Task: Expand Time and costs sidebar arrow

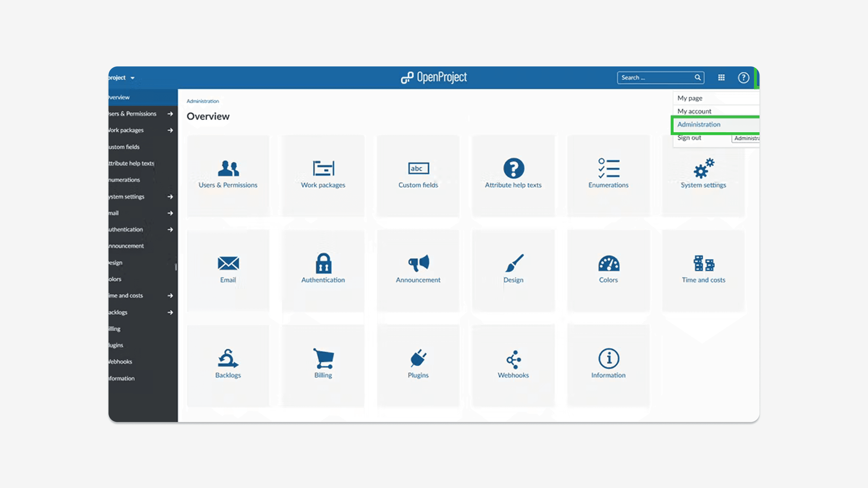Action: click(x=170, y=296)
